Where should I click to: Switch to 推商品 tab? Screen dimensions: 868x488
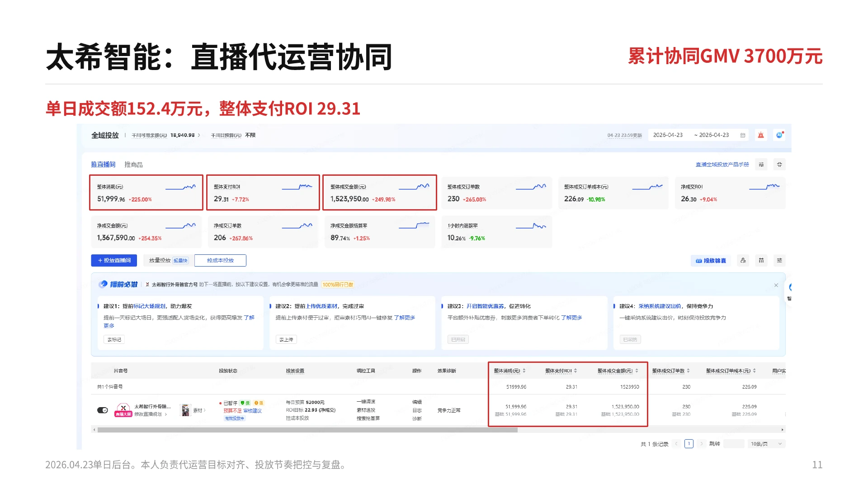133,164
